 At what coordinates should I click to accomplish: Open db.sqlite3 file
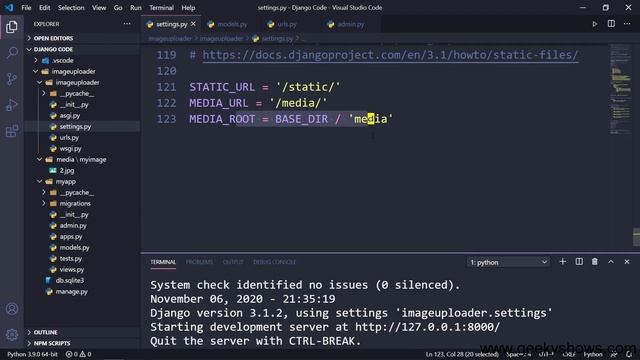tap(70, 280)
